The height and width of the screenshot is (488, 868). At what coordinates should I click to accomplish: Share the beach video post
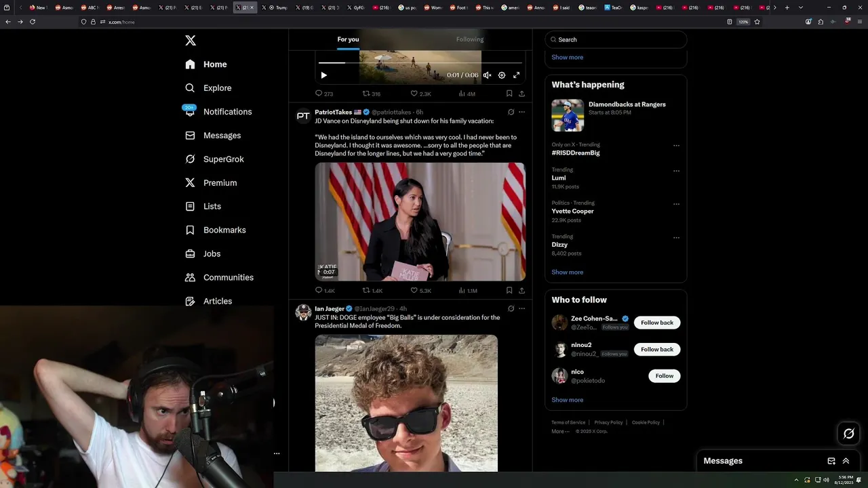(x=521, y=94)
